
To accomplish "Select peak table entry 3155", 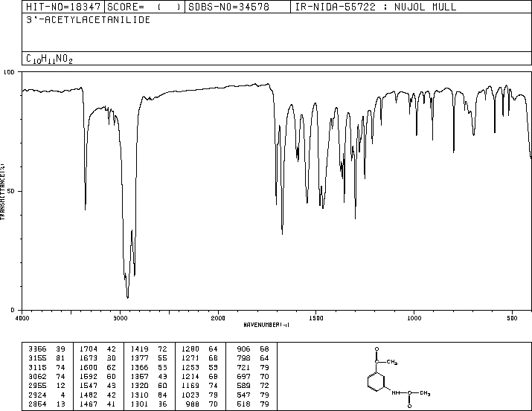I will [47, 358].
